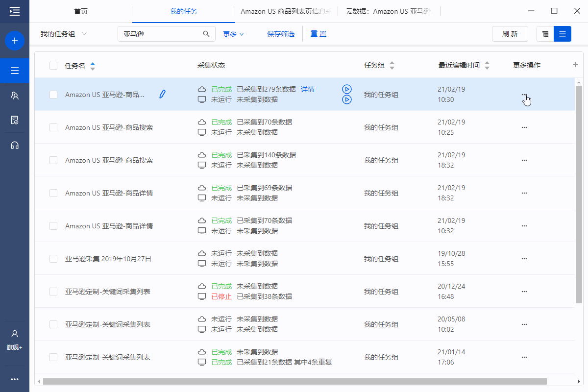Open more actions for the 20/05/08 task
This screenshot has height=392, width=588.
[524, 324]
